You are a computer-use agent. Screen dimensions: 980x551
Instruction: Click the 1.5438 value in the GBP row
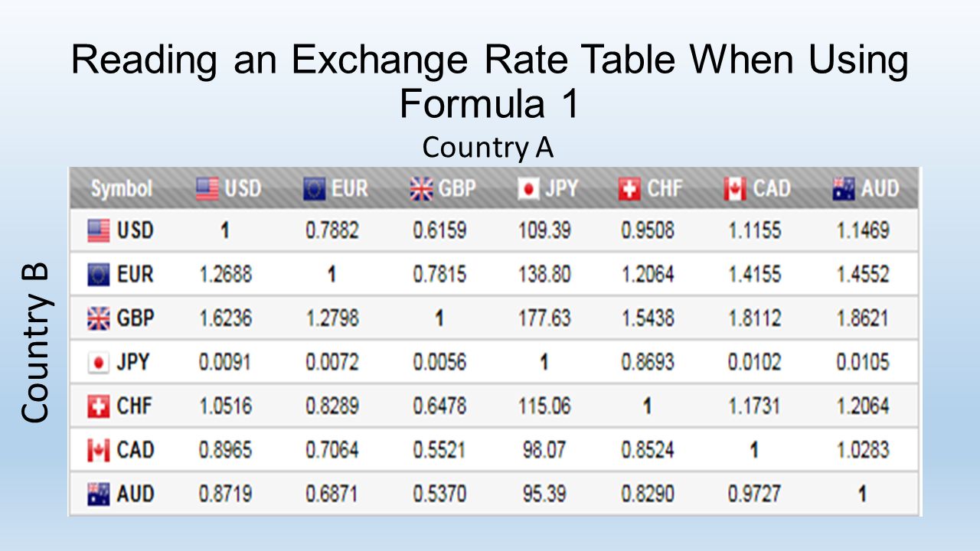pos(648,318)
